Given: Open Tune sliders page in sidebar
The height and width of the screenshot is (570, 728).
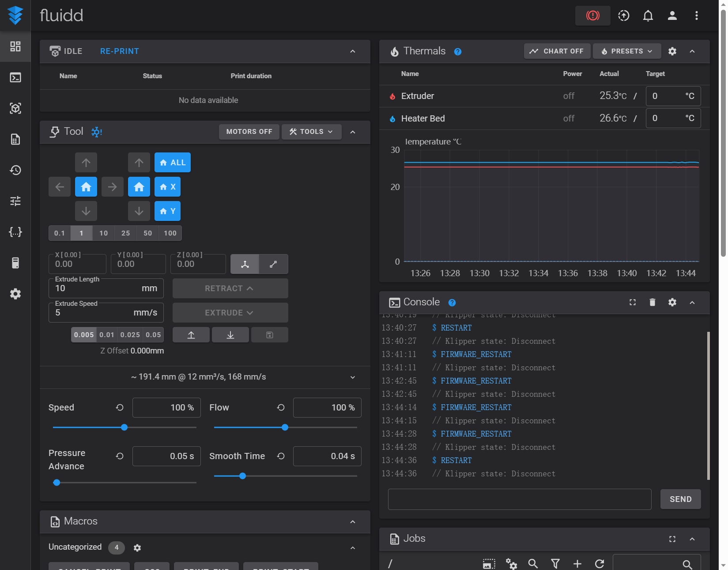Looking at the screenshot, I should click(x=15, y=201).
